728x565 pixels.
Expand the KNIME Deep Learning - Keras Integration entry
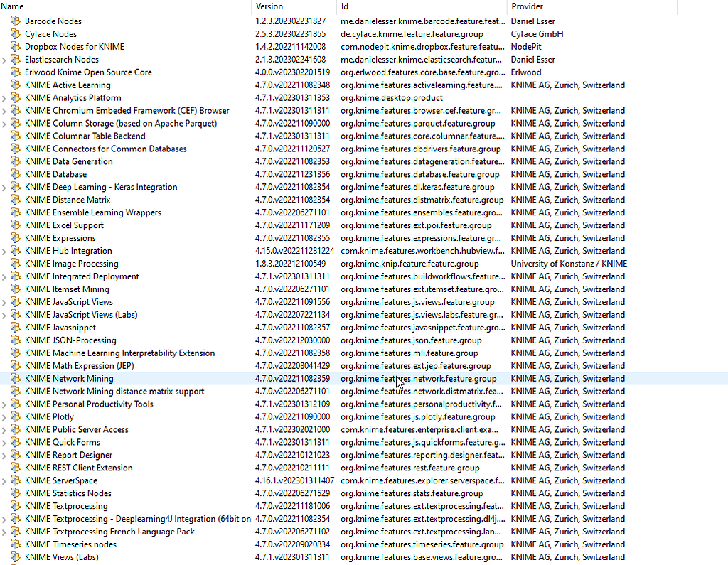4,187
